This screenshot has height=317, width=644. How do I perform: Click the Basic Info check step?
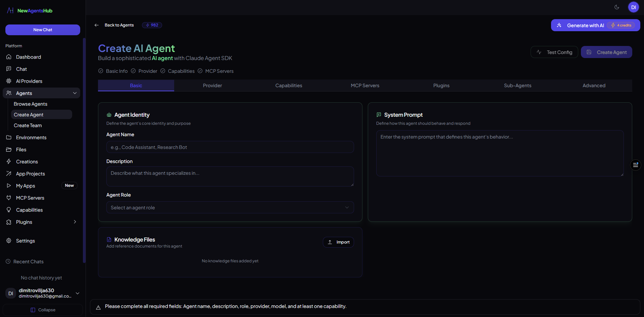[x=113, y=71]
